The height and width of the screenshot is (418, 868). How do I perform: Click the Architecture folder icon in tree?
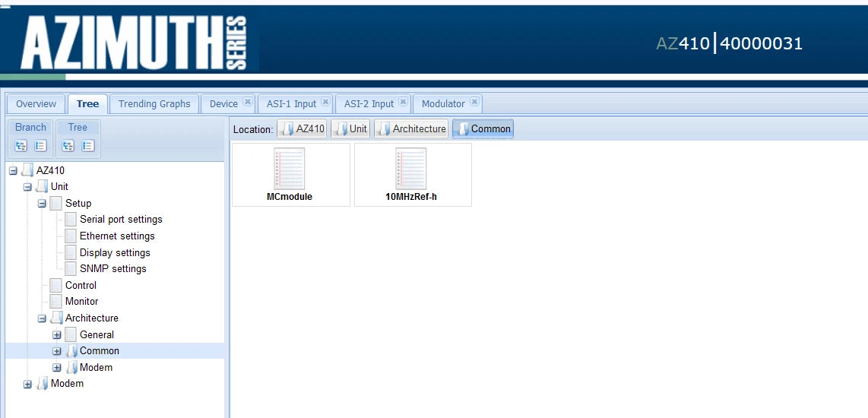(x=56, y=318)
